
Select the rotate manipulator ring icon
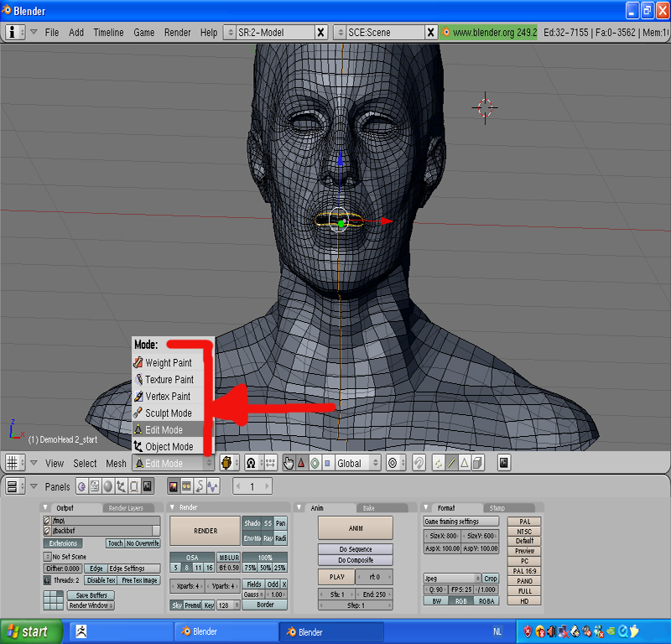click(x=315, y=463)
